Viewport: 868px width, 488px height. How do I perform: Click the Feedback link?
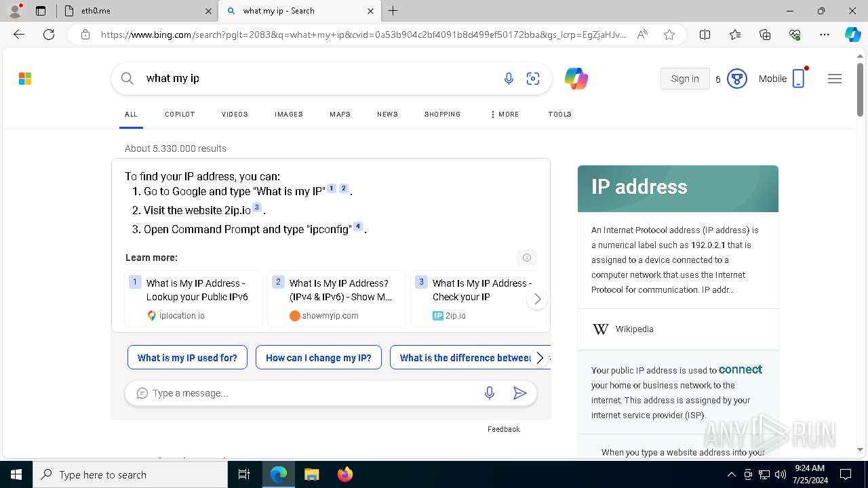tap(504, 429)
